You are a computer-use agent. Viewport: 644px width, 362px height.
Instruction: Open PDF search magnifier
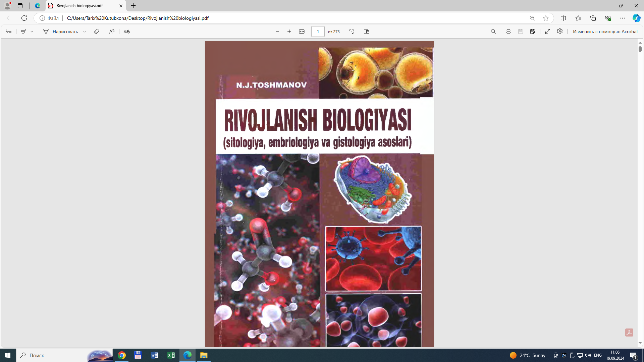coord(493,32)
